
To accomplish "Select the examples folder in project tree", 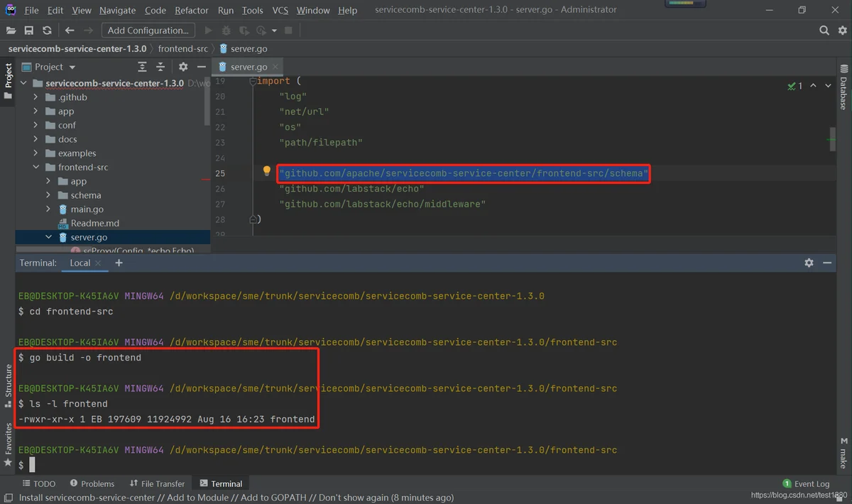I will [77, 153].
